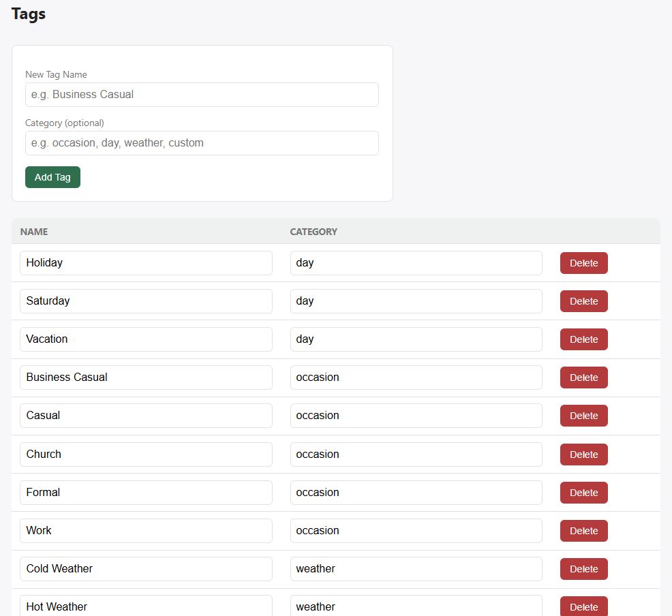This screenshot has width=672, height=616.
Task: Click the New Tag Name input field
Action: click(x=202, y=95)
